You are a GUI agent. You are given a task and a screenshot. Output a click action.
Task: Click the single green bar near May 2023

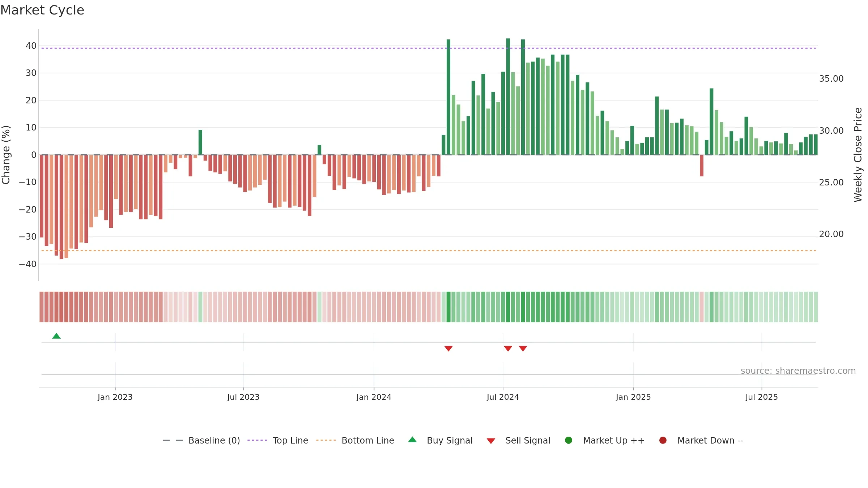point(200,142)
